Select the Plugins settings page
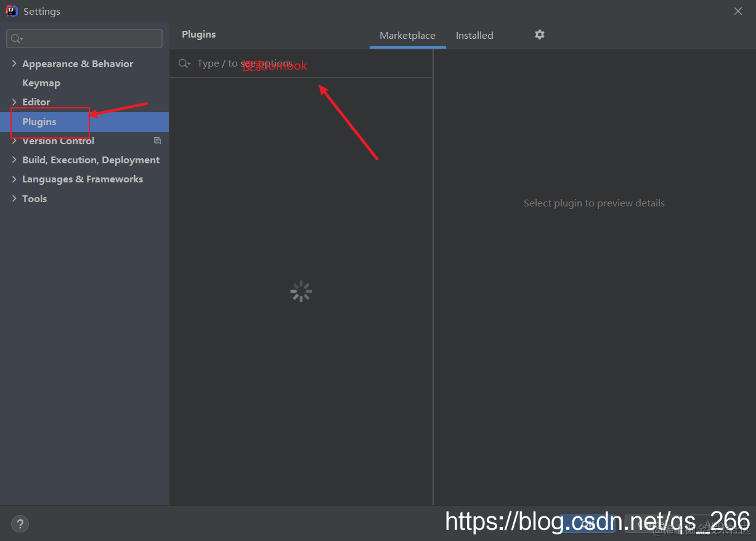This screenshot has height=541, width=756. coord(84,121)
